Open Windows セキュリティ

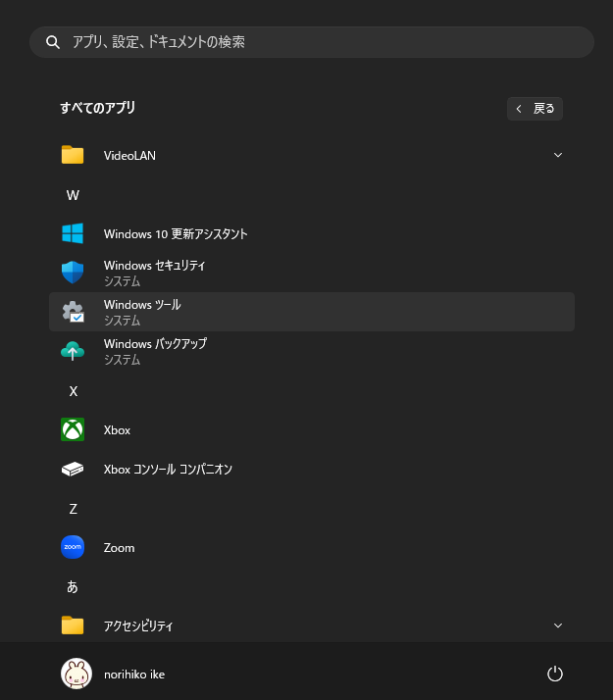click(312, 273)
